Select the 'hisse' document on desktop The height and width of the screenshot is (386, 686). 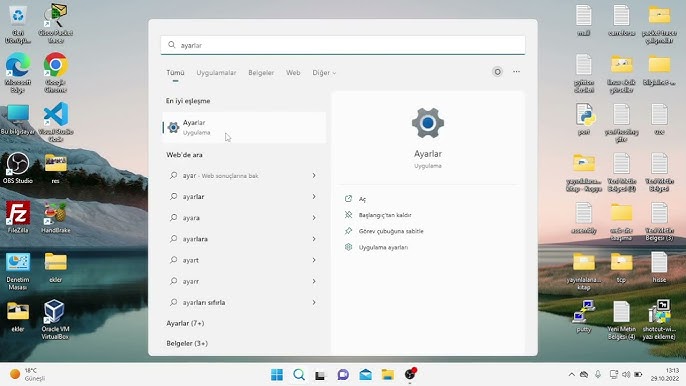659,267
